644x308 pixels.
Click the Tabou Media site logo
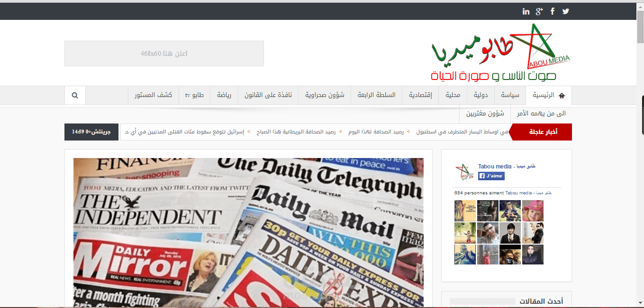(x=500, y=53)
